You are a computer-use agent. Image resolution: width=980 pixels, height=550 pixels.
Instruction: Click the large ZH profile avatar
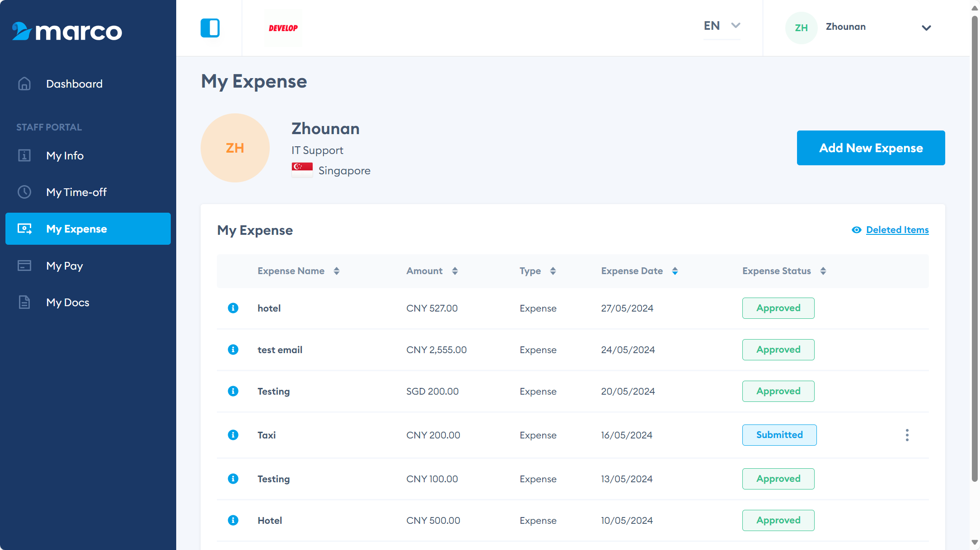tap(235, 148)
